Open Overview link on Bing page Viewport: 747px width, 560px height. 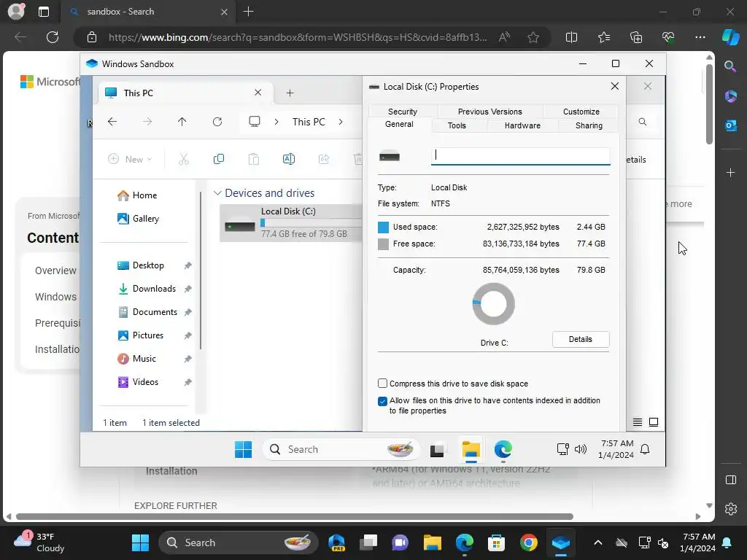point(55,271)
